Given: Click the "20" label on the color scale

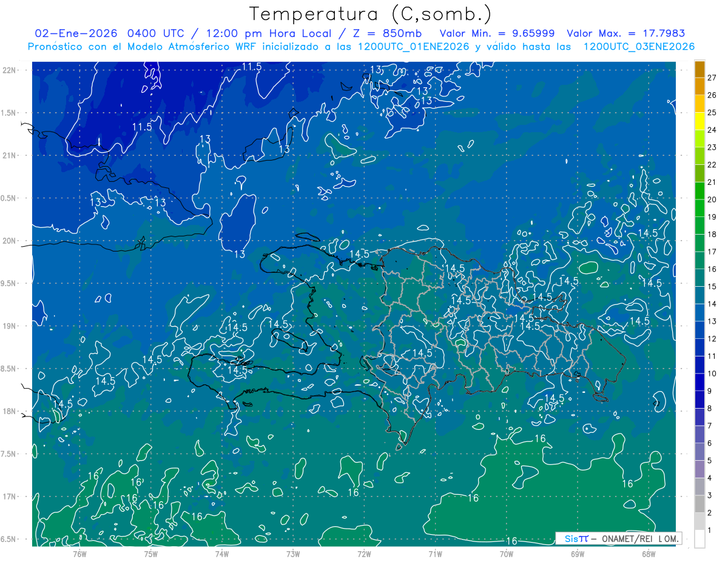Looking at the screenshot, I should click(x=712, y=199).
